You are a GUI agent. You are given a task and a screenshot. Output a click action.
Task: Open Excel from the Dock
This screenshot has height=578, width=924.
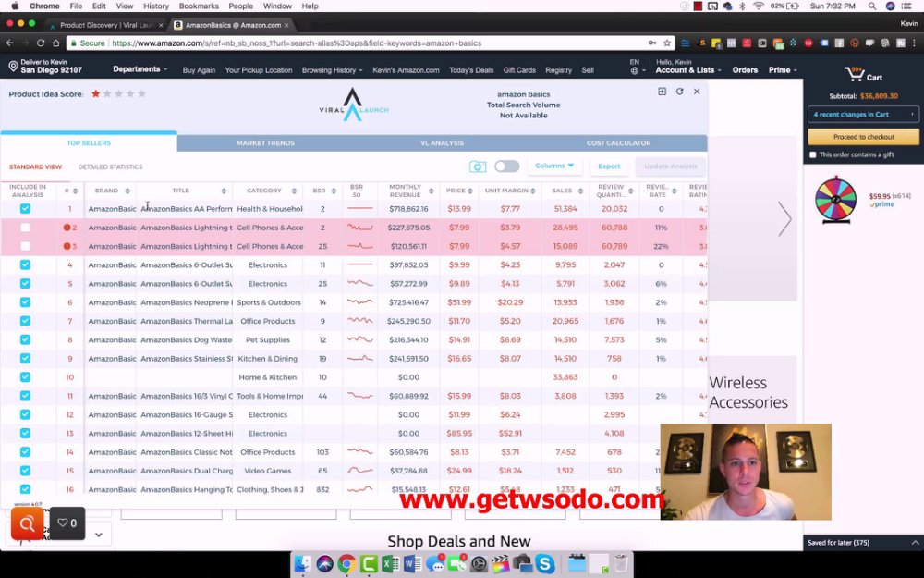pos(391,564)
